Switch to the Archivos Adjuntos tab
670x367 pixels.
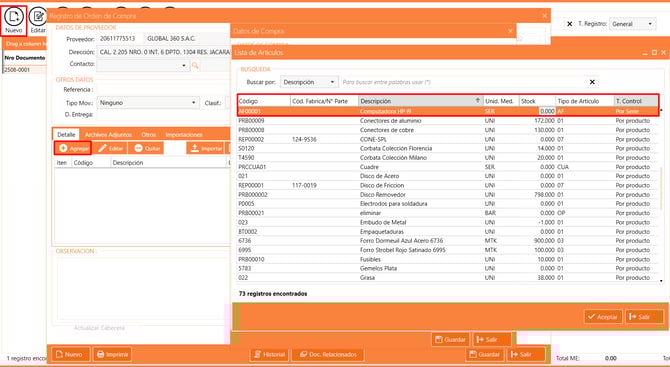(x=108, y=135)
